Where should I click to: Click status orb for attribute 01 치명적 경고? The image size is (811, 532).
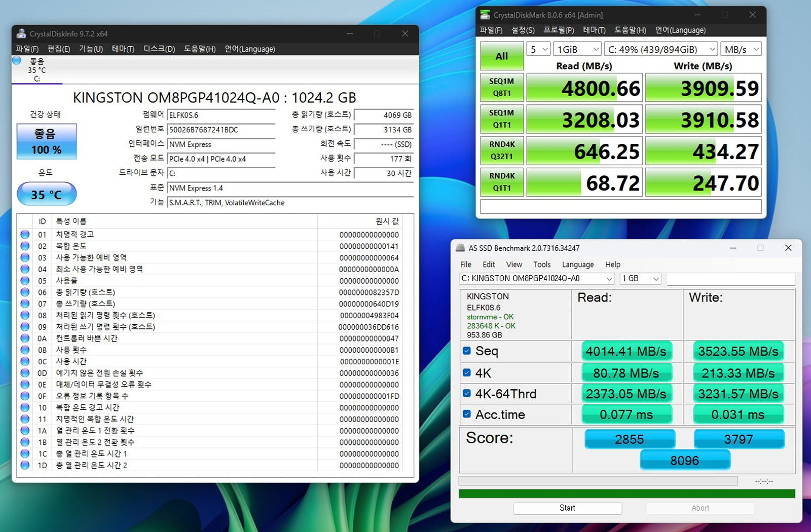25,235
